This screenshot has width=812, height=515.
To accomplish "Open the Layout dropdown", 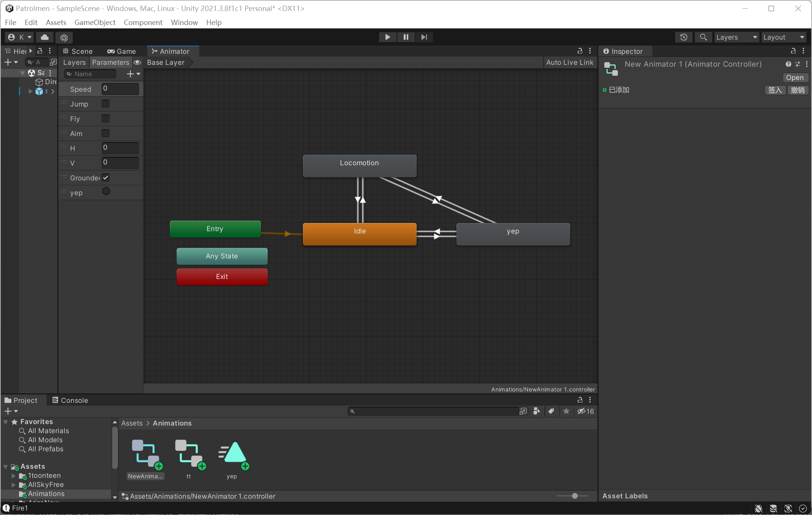I will tap(784, 37).
